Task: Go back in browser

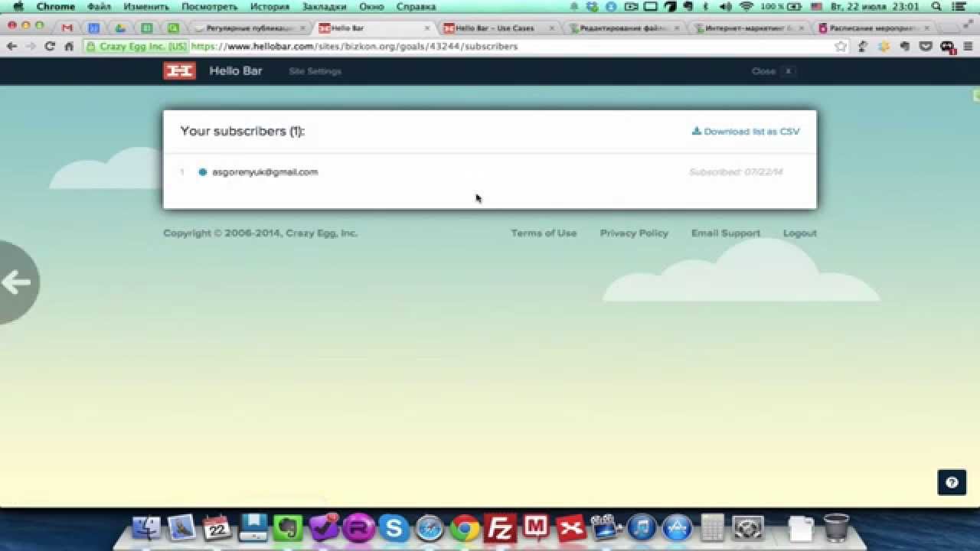Action: [11, 47]
